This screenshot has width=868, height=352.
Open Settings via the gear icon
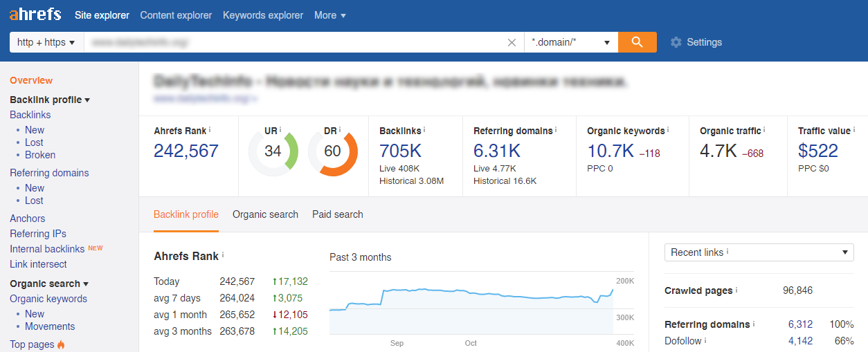(676, 42)
